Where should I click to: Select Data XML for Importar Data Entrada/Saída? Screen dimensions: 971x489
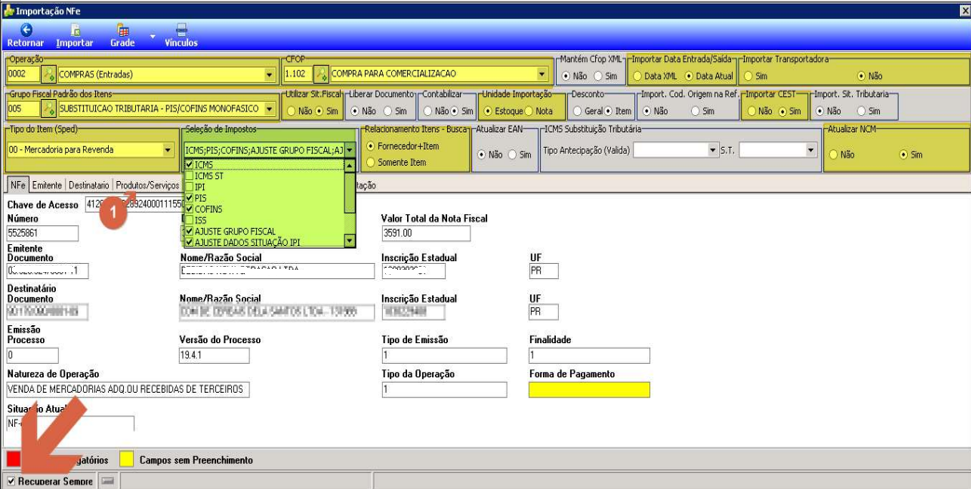[637, 76]
